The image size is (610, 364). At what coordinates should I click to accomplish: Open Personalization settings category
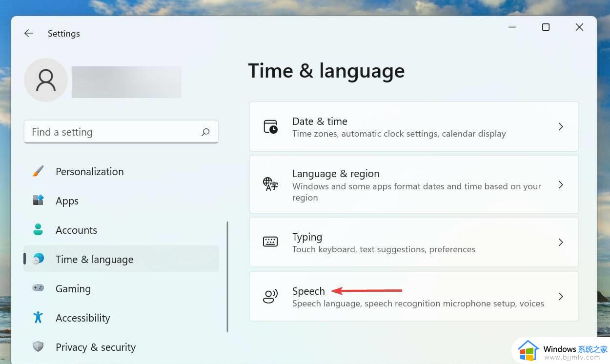(x=121, y=171)
